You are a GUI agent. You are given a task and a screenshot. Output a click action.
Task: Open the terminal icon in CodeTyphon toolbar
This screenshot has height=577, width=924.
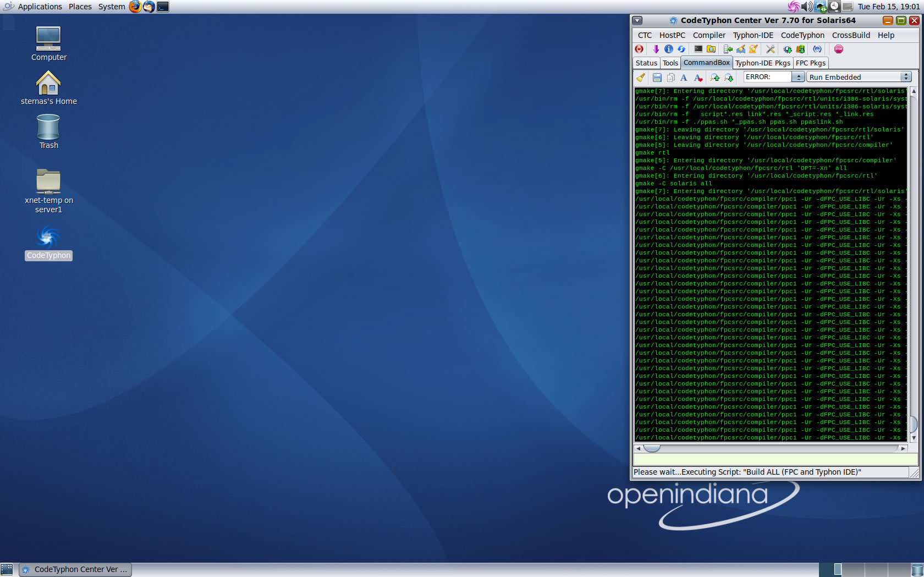point(698,49)
